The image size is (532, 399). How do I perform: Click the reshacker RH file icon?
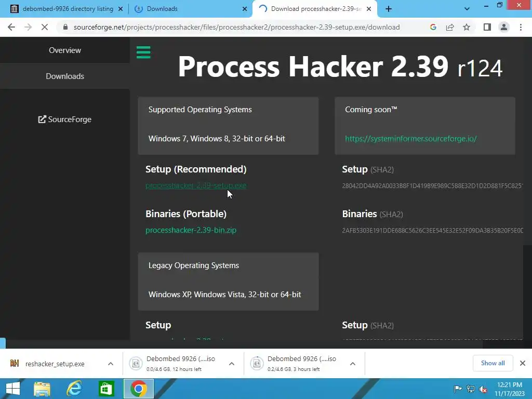pos(14,363)
